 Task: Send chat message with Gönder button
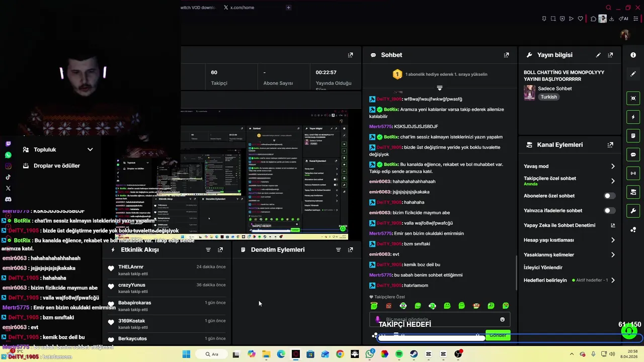[x=498, y=335]
